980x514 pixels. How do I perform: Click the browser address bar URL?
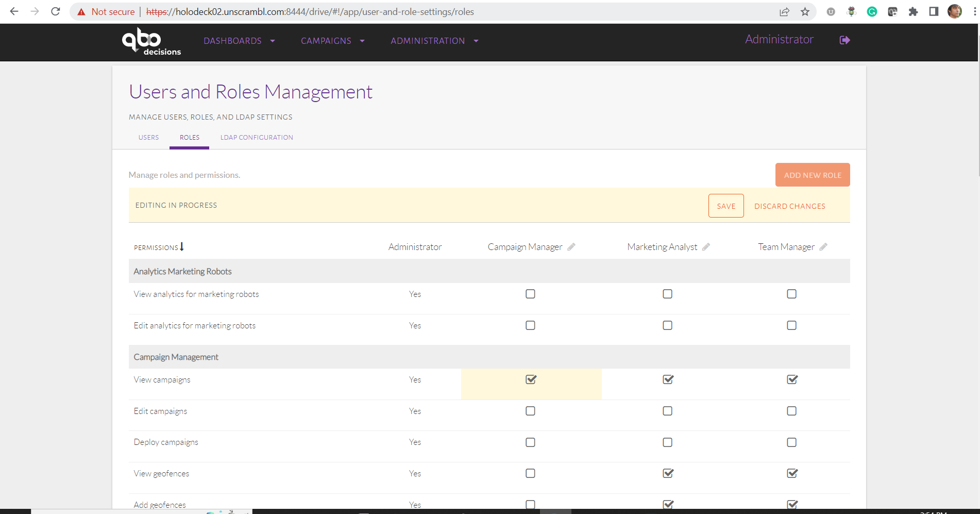(310, 12)
